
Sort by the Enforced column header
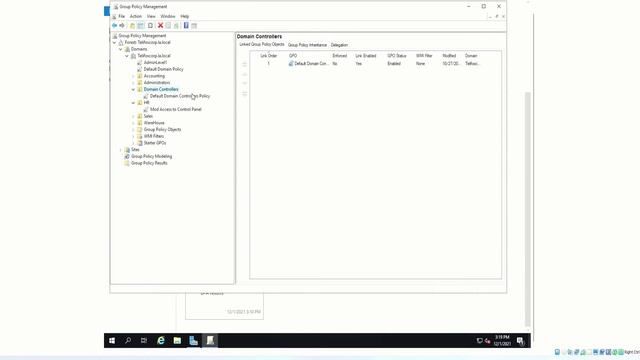pos(340,56)
